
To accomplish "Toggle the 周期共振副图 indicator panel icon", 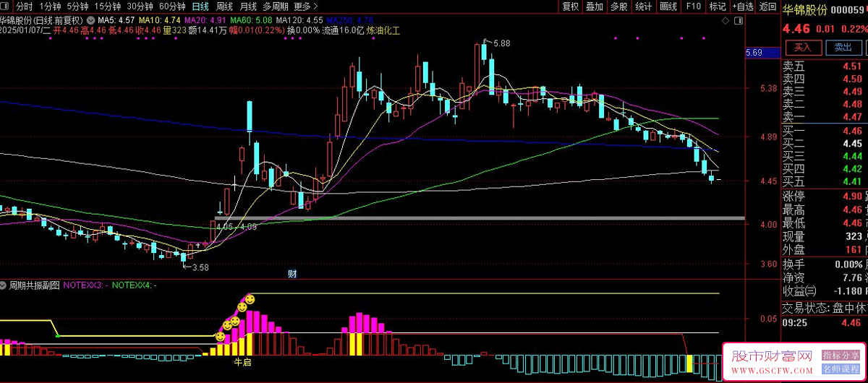I will coord(4,285).
